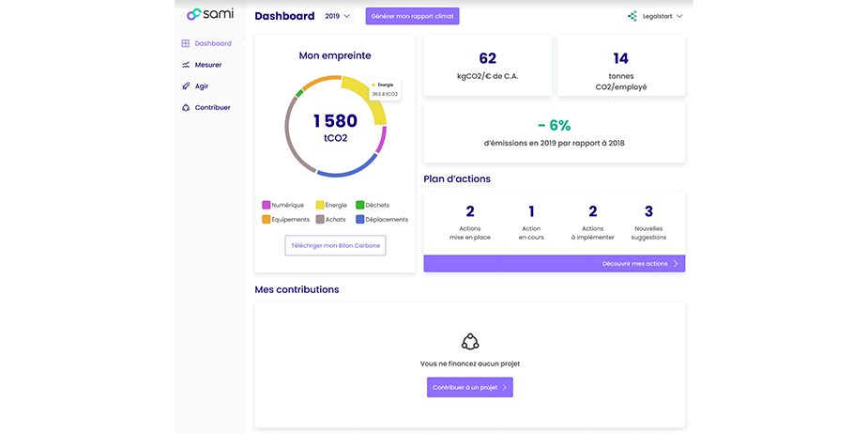Image resolution: width=868 pixels, height=434 pixels.
Task: Click arrow icon on Découvrir mes actions
Action: (x=676, y=264)
